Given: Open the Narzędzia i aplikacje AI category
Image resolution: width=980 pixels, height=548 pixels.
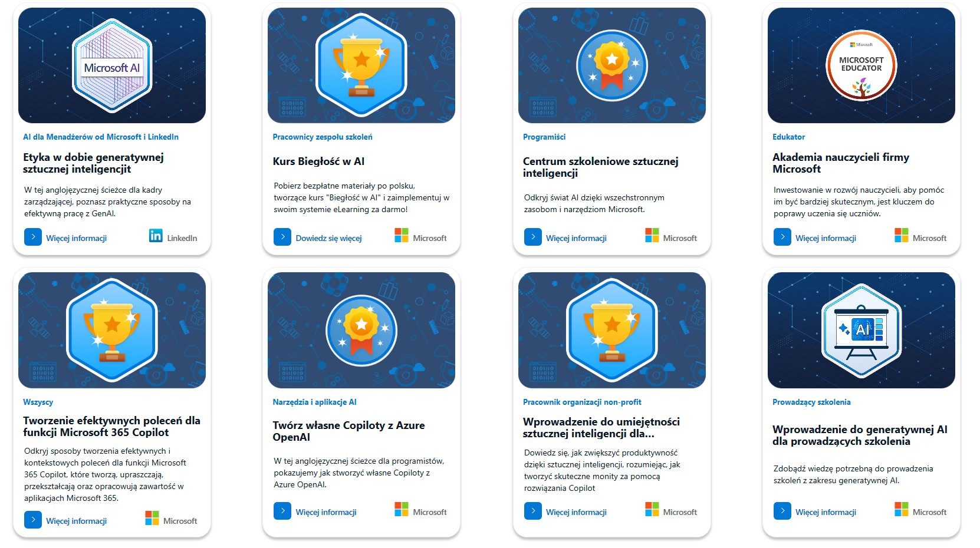Looking at the screenshot, I should click(x=314, y=402).
